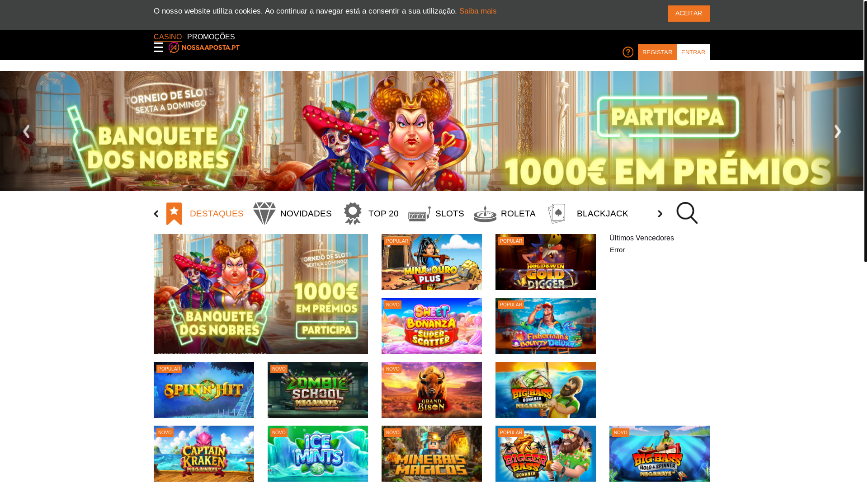The width and height of the screenshot is (868, 488).
Task: Open Spin N' Hit game
Action: (x=204, y=390)
